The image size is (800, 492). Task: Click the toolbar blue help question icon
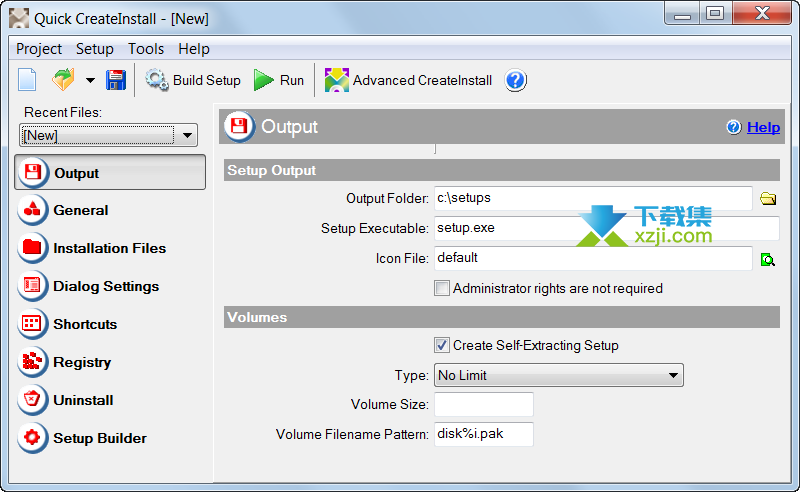tap(515, 80)
